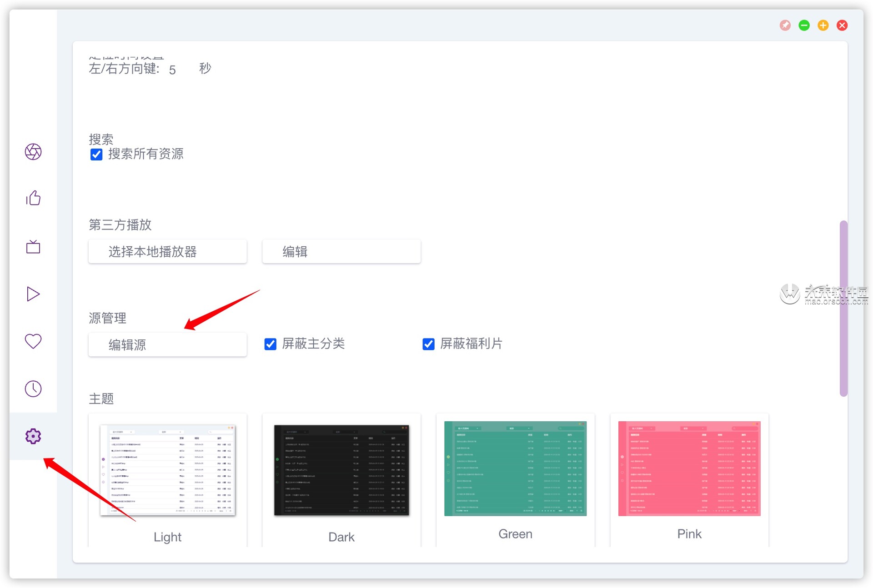Click the pin window icon at top right
Screen dimensions: 873x588
tap(785, 25)
